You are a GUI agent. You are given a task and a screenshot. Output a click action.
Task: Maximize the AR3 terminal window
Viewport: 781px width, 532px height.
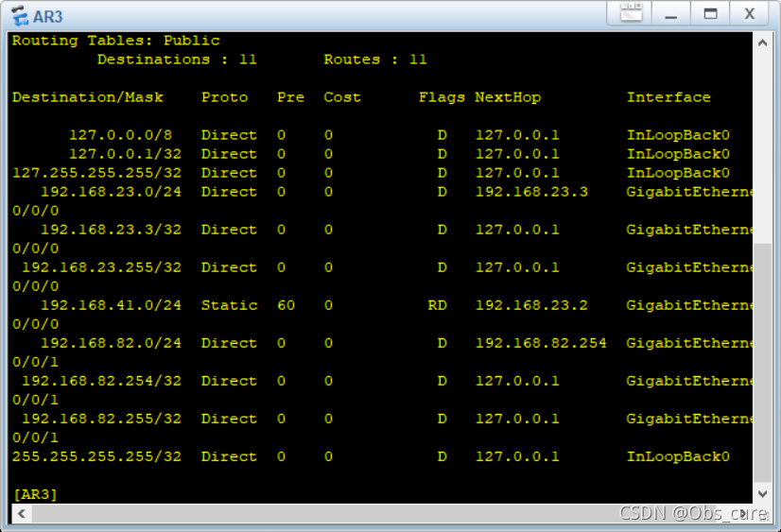[710, 14]
